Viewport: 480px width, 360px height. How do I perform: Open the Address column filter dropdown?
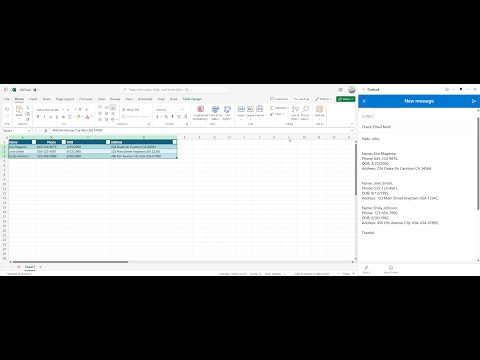coord(174,142)
